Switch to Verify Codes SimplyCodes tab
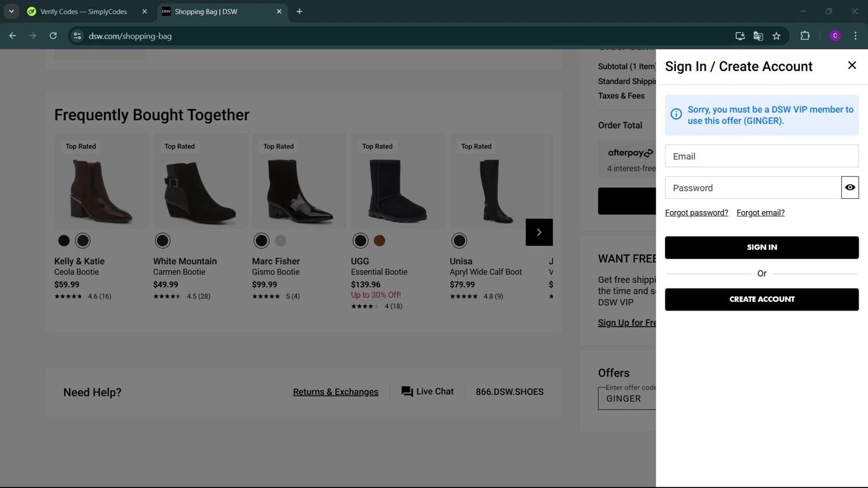This screenshot has height=488, width=868. pos(83,12)
